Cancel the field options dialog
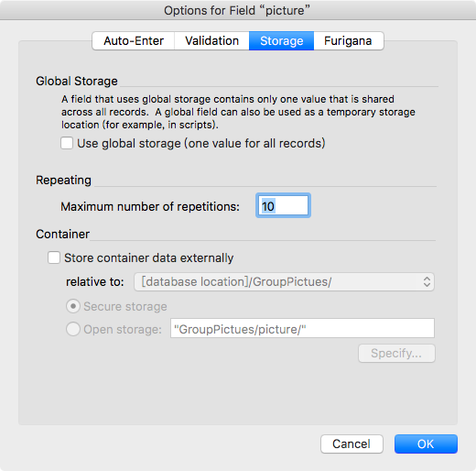The width and height of the screenshot is (476, 471). point(352,444)
